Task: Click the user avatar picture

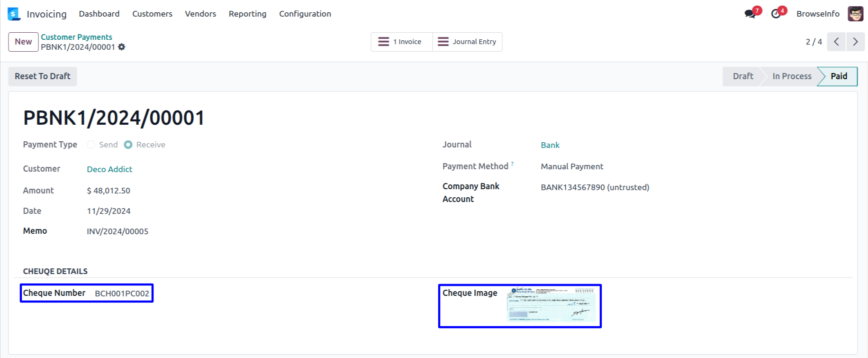Action: pos(855,14)
